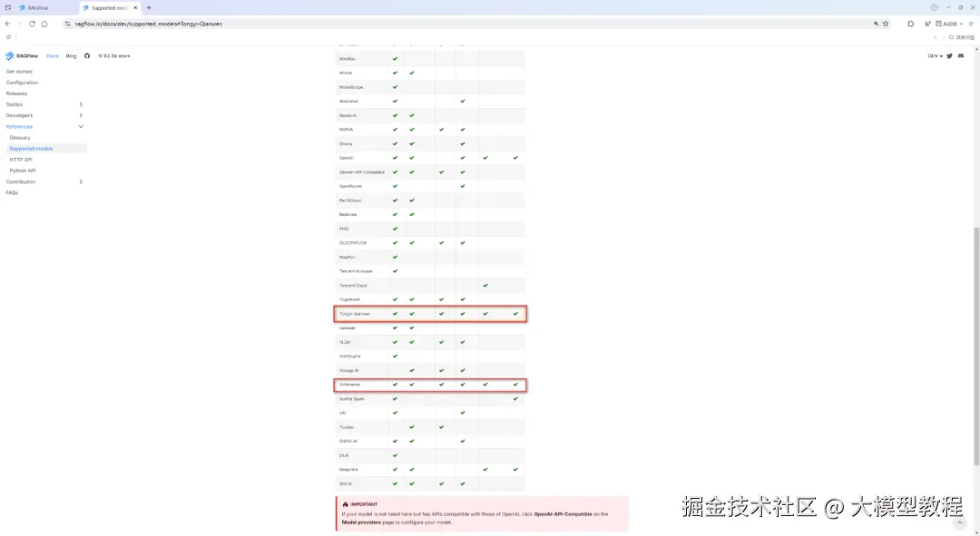Screen dimensions: 980x536
Task: Click the VolcEngine row label
Action: point(349,356)
